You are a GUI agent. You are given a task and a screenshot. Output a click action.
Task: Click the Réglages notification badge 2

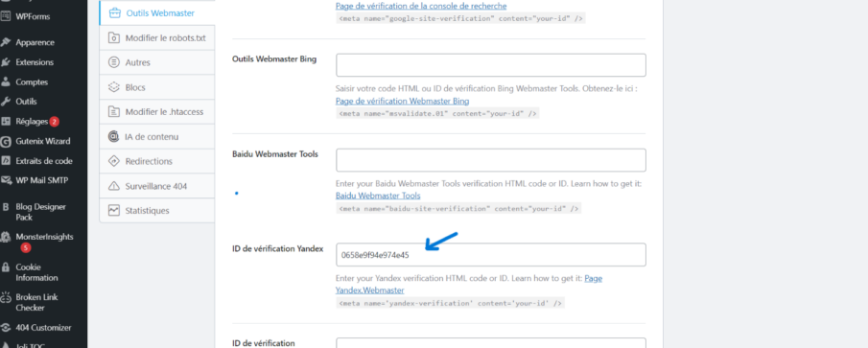55,122
